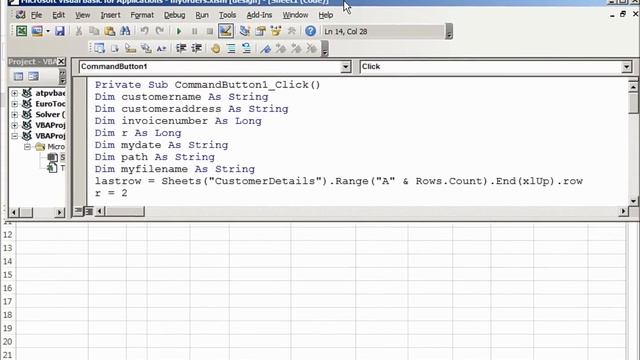Click the Previous Bookmark icon
Viewport: 640px width, 360px height.
296,49
